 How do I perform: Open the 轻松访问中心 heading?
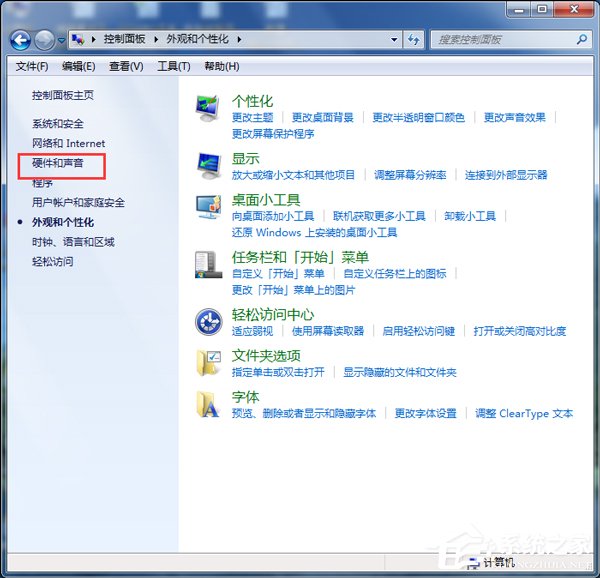click(x=273, y=315)
